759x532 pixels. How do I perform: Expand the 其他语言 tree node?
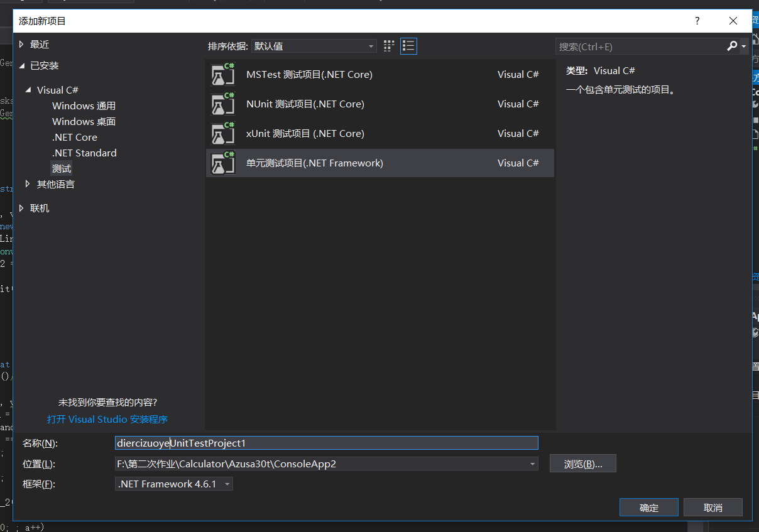28,184
